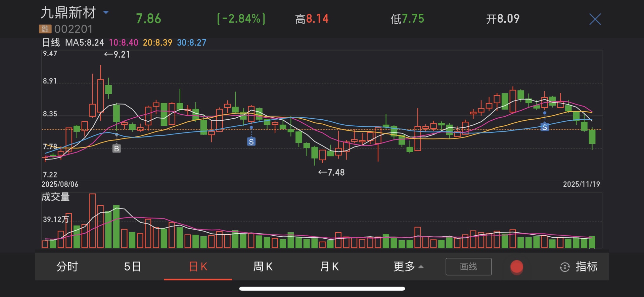Click the MA5:8.24 indicator label
The image size is (644, 297).
pos(84,43)
